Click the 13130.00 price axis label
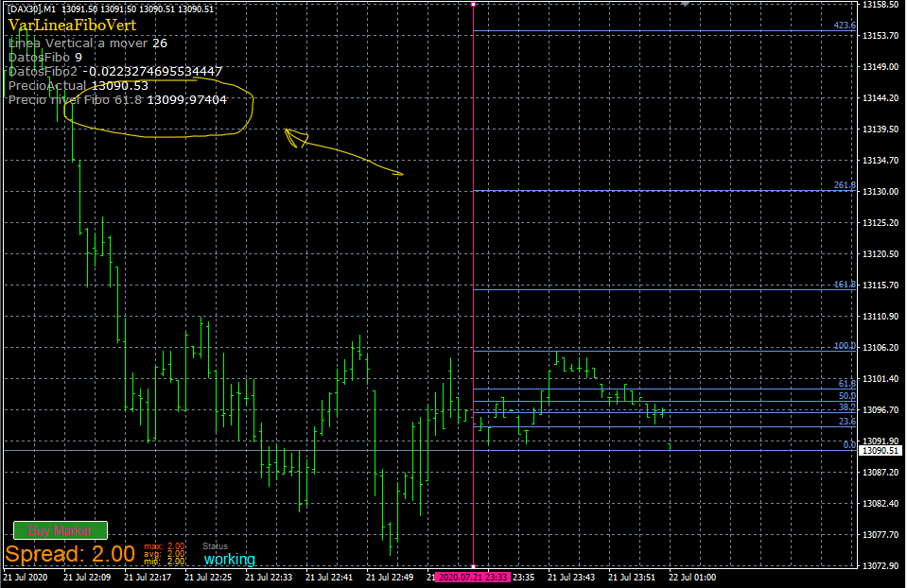The height and width of the screenshot is (588, 907). (x=881, y=191)
